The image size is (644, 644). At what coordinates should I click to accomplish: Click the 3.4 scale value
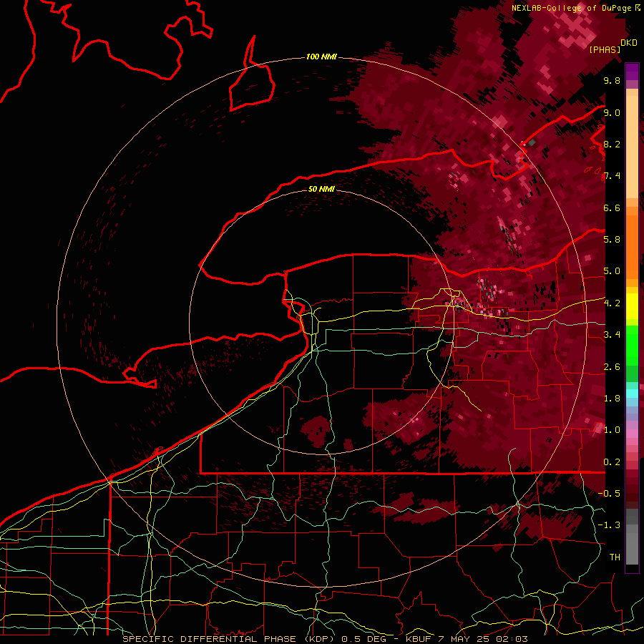pyautogui.click(x=612, y=335)
